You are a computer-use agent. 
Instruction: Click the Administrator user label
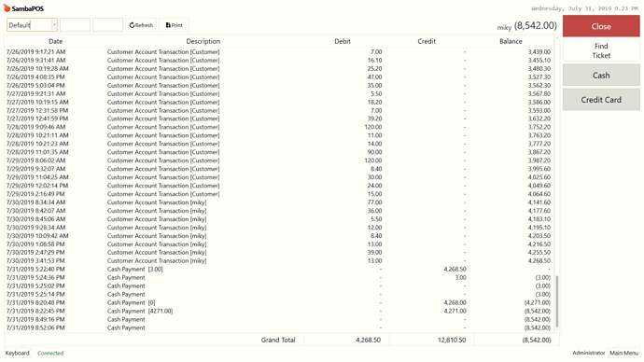pyautogui.click(x=589, y=353)
